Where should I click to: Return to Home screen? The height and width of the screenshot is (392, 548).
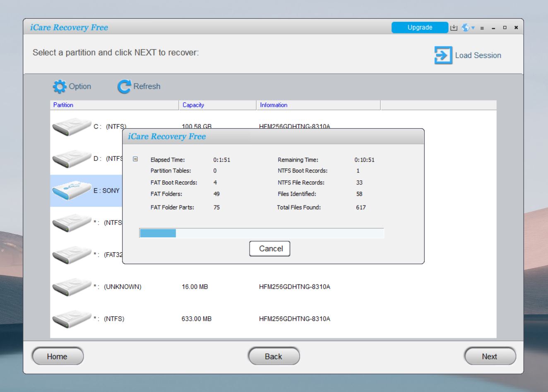(58, 356)
